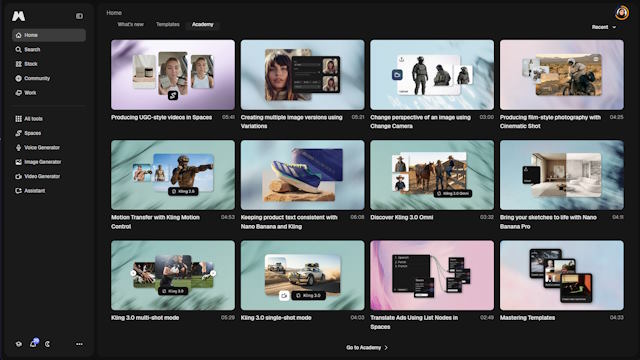Click the Home breadcrumb heading
Viewport: 640px width, 360px height.
pos(114,13)
